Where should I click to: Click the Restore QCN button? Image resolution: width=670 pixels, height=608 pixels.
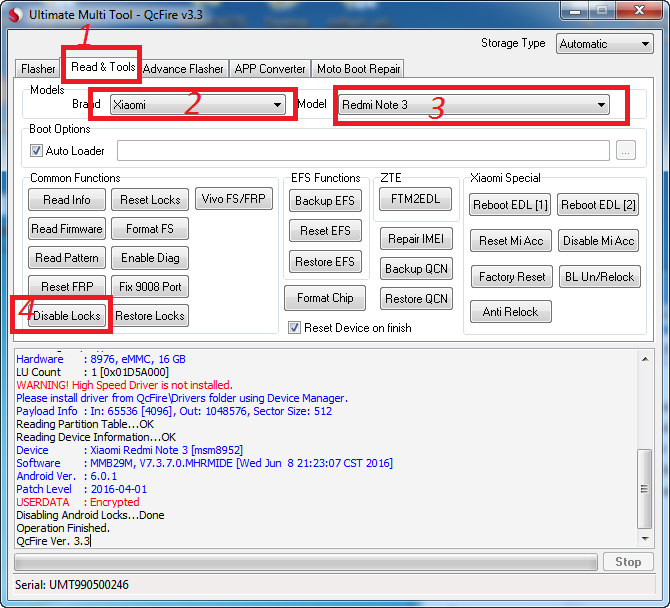click(x=416, y=298)
